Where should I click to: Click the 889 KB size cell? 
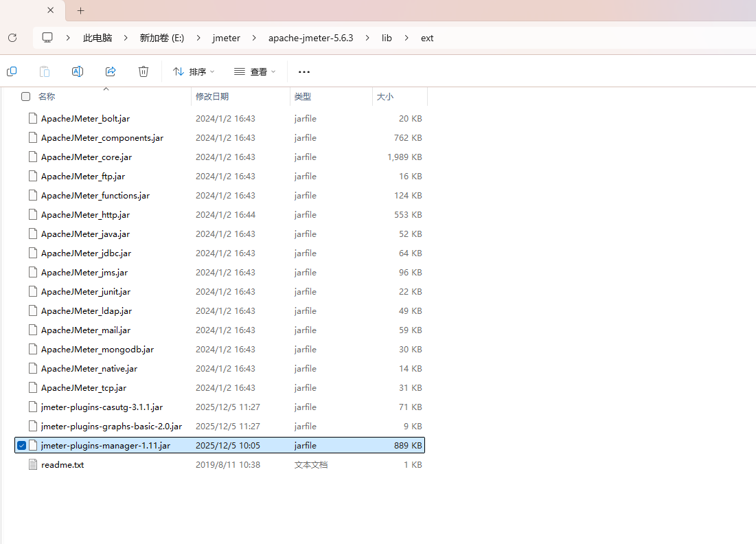(x=408, y=445)
